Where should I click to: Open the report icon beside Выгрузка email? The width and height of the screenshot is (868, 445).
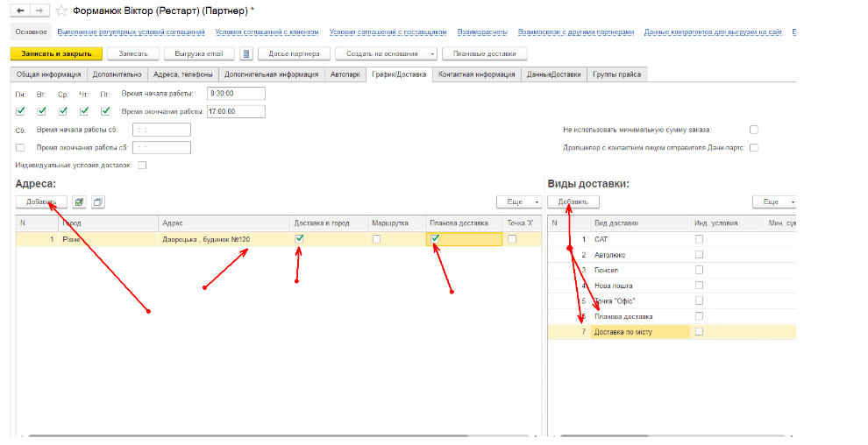coord(246,54)
